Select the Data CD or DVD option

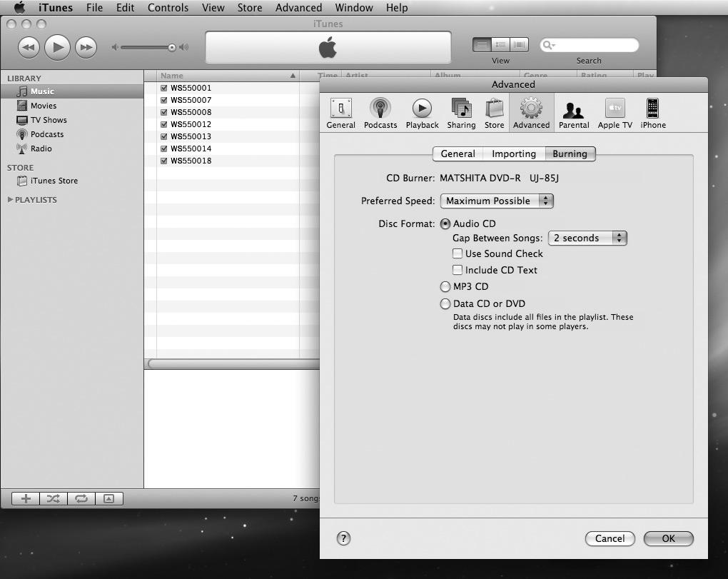coord(445,303)
